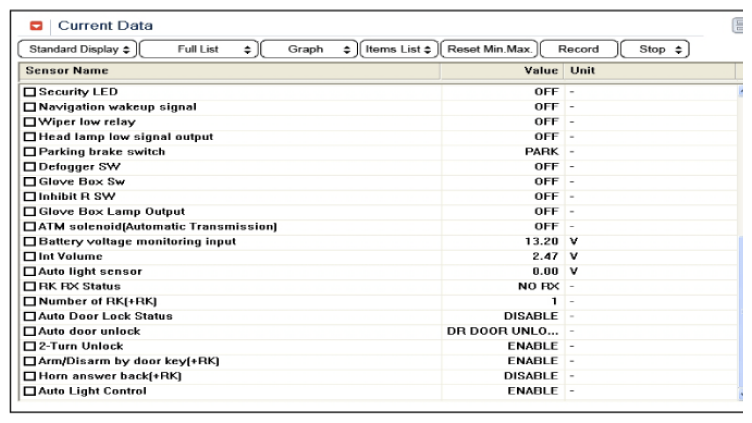This screenshot has height=423, width=752.
Task: Select the Auto Light Control row label
Action: [x=92, y=391]
